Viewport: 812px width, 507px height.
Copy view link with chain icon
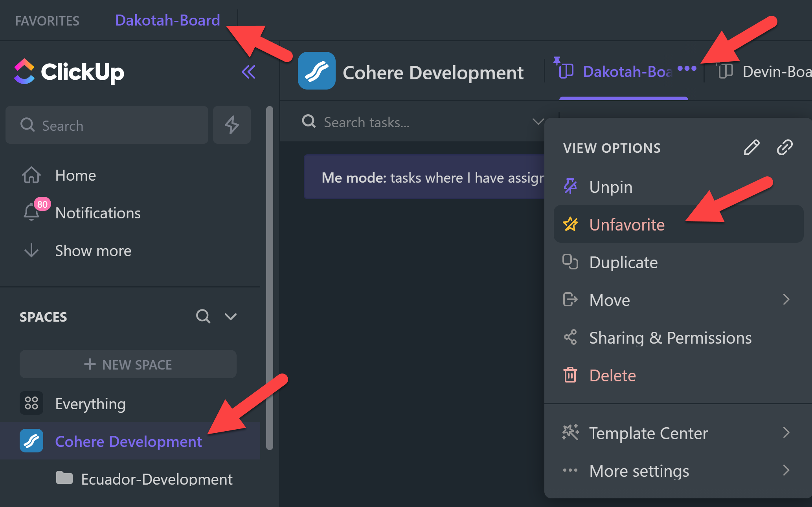pyautogui.click(x=785, y=148)
